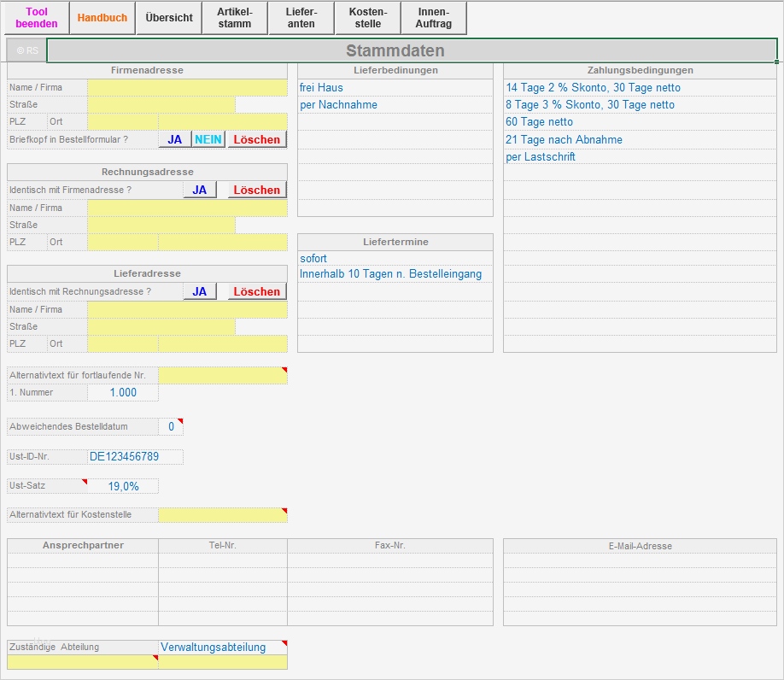
Task: Select '14 Tage 2 % Skonto, 30 Tage netto'
Action: [x=640, y=87]
